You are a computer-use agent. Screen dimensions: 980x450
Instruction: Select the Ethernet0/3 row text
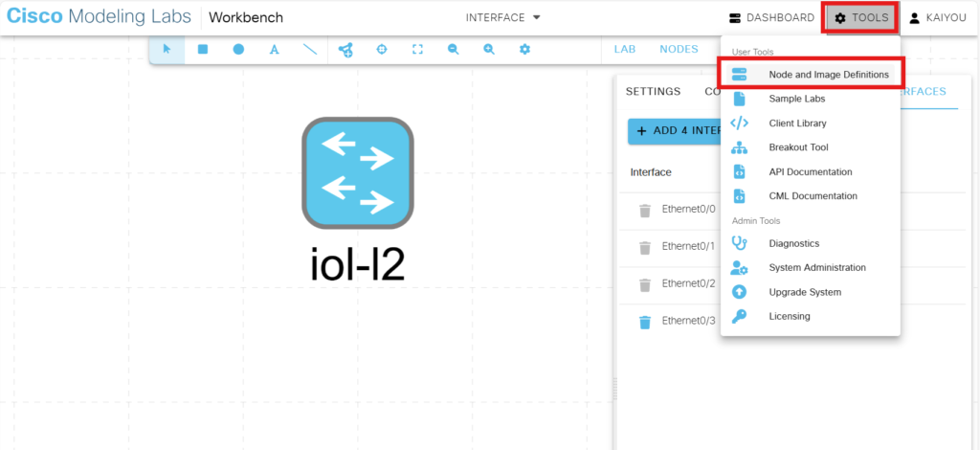coord(688,321)
